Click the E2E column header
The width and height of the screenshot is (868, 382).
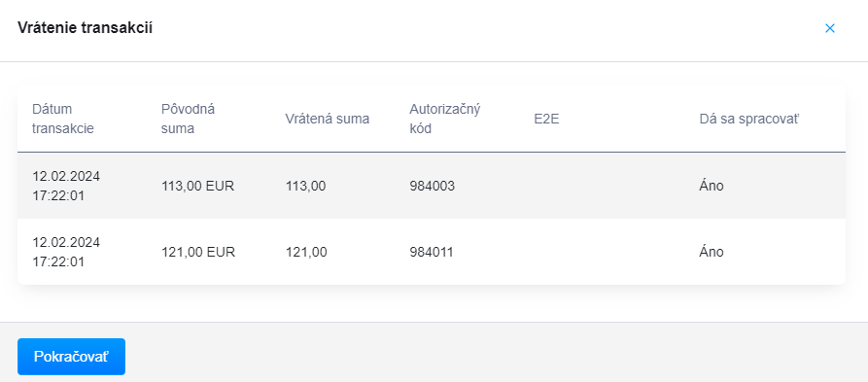(x=546, y=119)
